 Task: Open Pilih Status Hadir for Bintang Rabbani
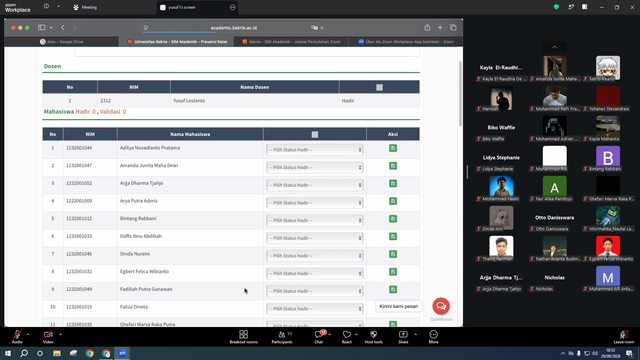(314, 220)
